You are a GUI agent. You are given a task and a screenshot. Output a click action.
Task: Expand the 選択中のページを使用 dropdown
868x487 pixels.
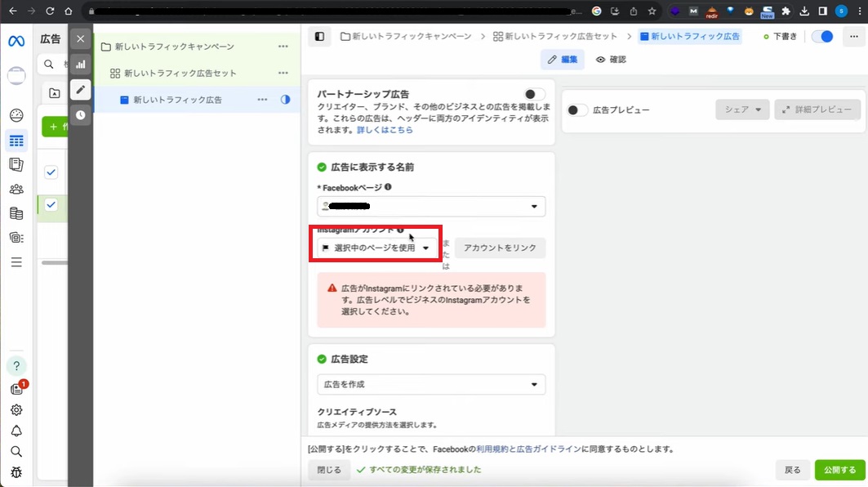pyautogui.click(x=375, y=248)
